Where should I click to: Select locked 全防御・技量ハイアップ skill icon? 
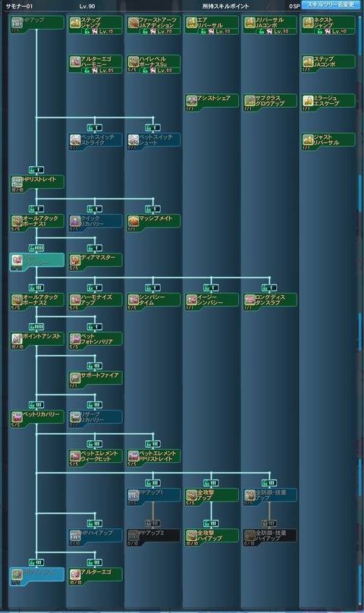click(x=249, y=536)
